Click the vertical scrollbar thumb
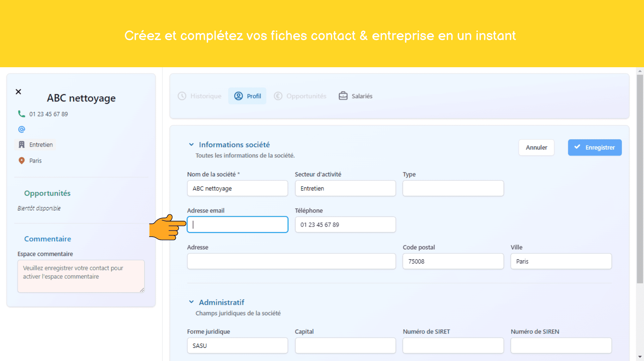The height and width of the screenshot is (361, 644). 640,179
